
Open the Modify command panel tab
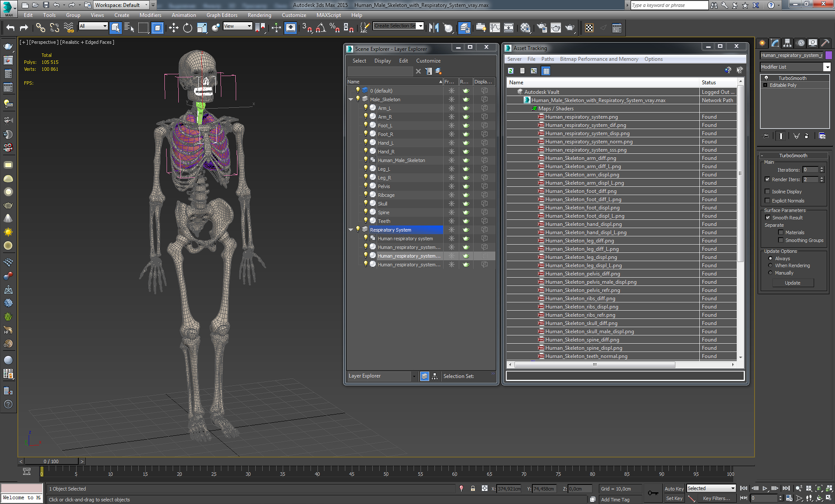tap(775, 43)
